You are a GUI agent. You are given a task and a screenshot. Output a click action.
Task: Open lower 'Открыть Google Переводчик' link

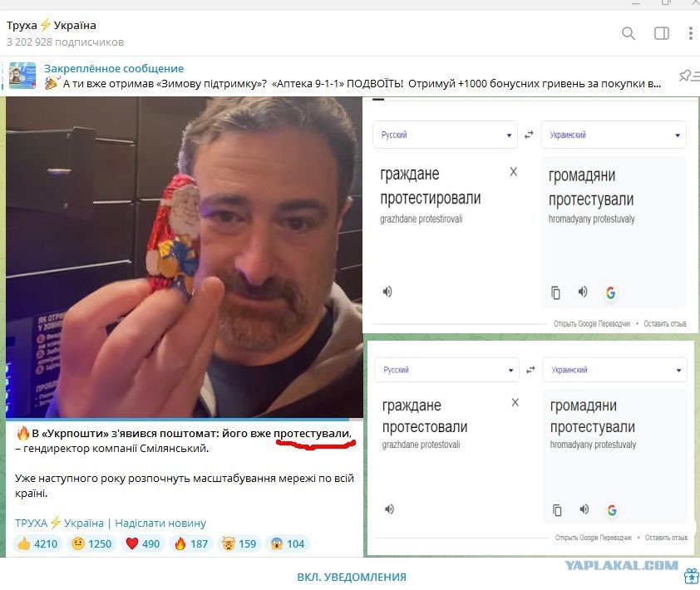coord(594,538)
